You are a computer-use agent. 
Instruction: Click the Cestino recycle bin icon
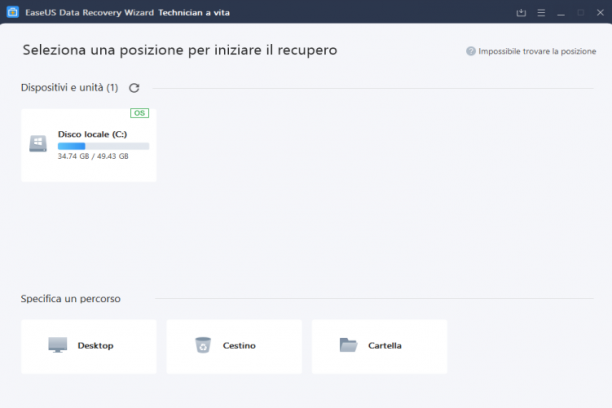coord(203,345)
